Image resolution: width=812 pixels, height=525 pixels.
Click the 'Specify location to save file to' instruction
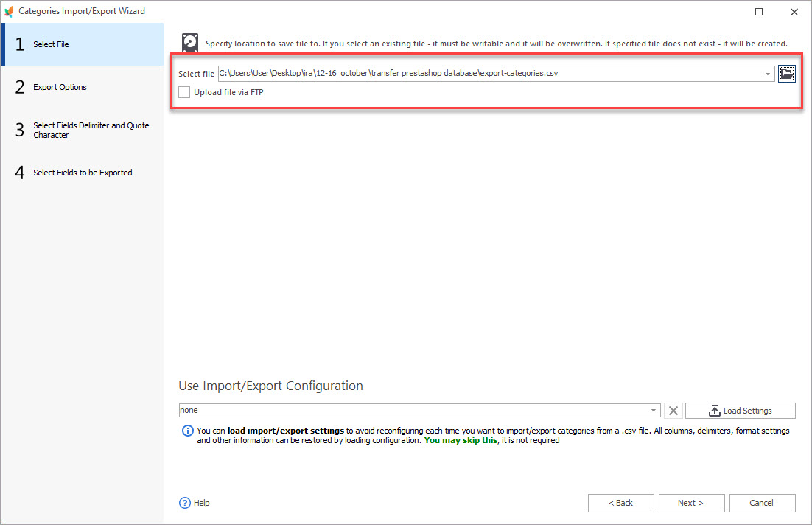[496, 44]
